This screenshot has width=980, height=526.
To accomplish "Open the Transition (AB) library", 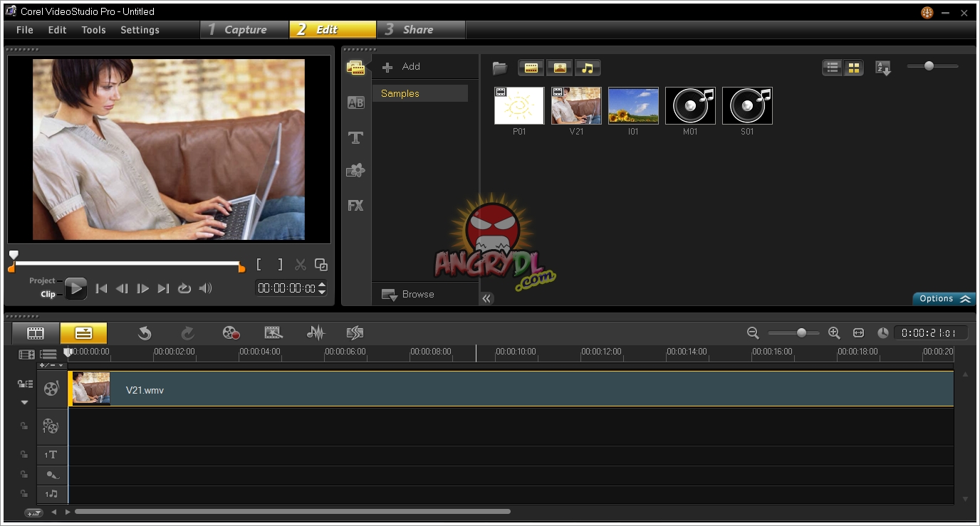I will coord(355,102).
